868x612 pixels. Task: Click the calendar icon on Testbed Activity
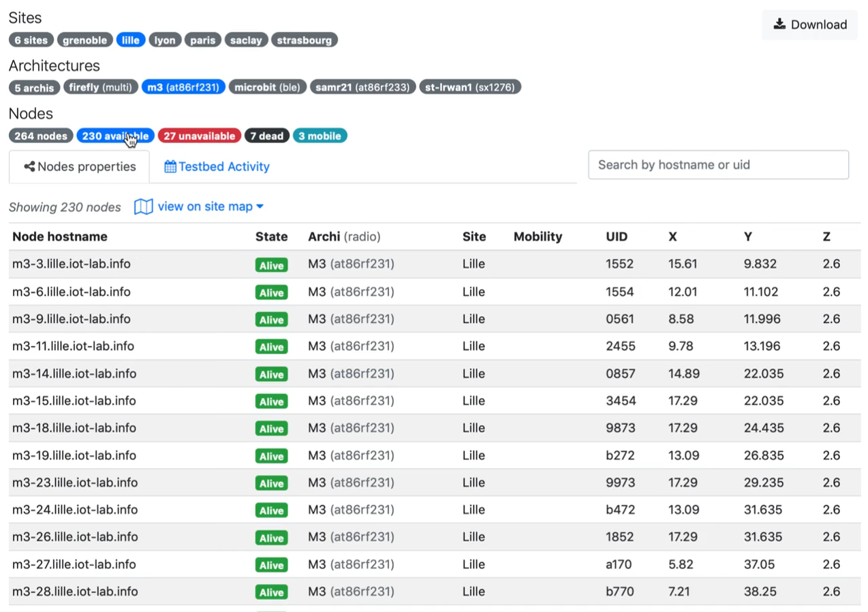(170, 167)
